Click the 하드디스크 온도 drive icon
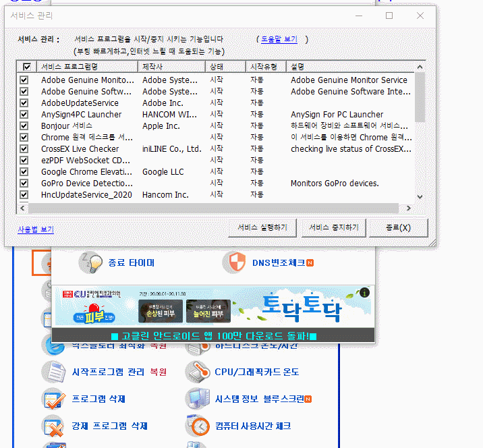Image resolution: width=483 pixels, height=448 pixels. [198, 349]
